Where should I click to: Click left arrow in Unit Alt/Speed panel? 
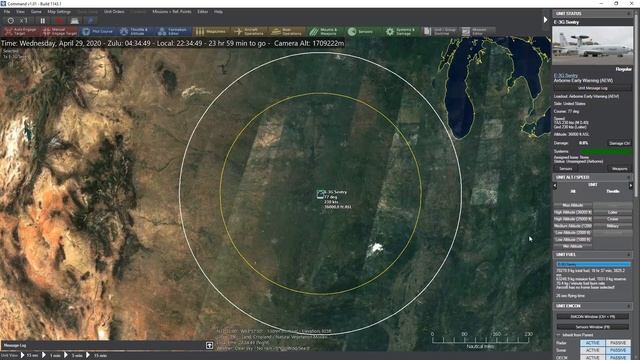click(x=555, y=186)
